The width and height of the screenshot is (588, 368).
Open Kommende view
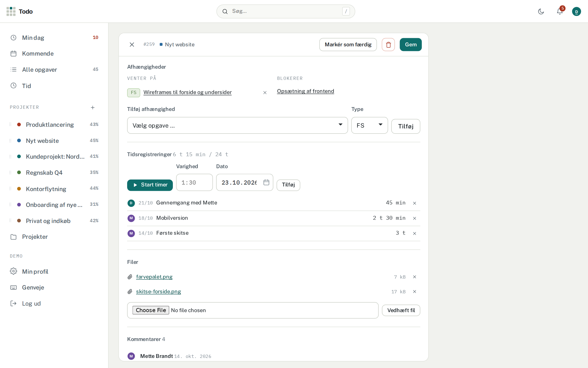(54, 54)
